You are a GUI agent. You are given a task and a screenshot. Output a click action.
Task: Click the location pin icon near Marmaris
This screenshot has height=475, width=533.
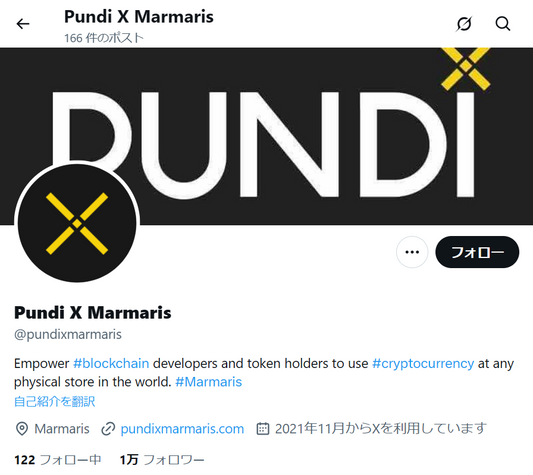tap(22, 429)
